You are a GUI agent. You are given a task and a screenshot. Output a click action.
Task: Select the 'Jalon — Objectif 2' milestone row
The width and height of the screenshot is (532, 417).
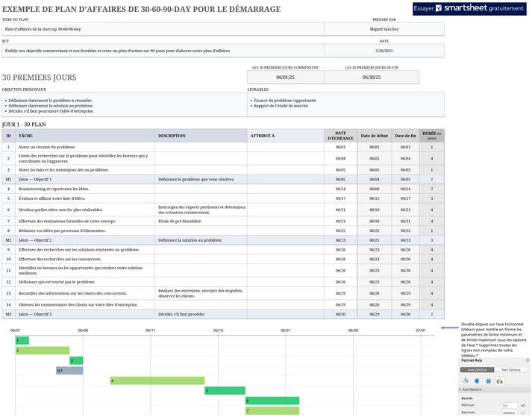[x=223, y=240]
